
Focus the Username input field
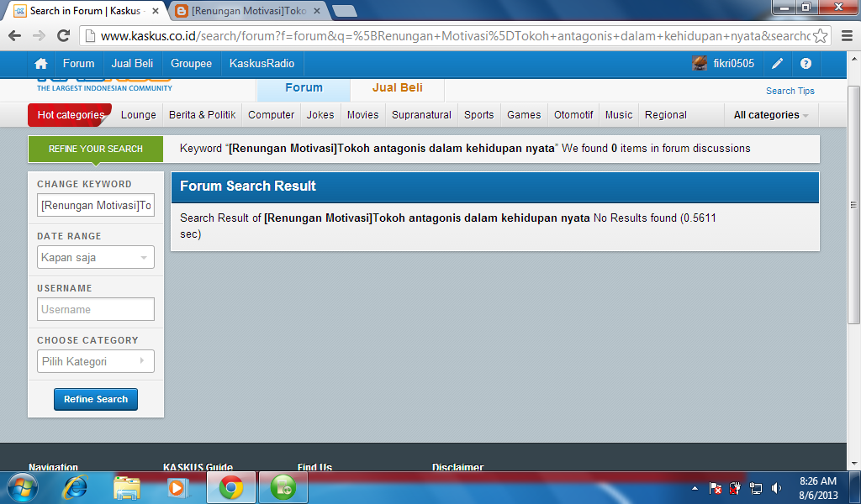click(x=96, y=309)
